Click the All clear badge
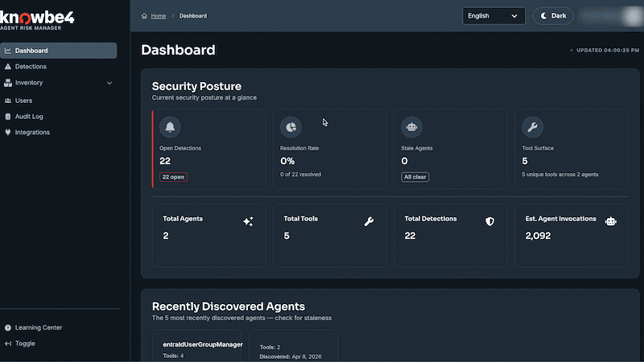 coord(415,177)
